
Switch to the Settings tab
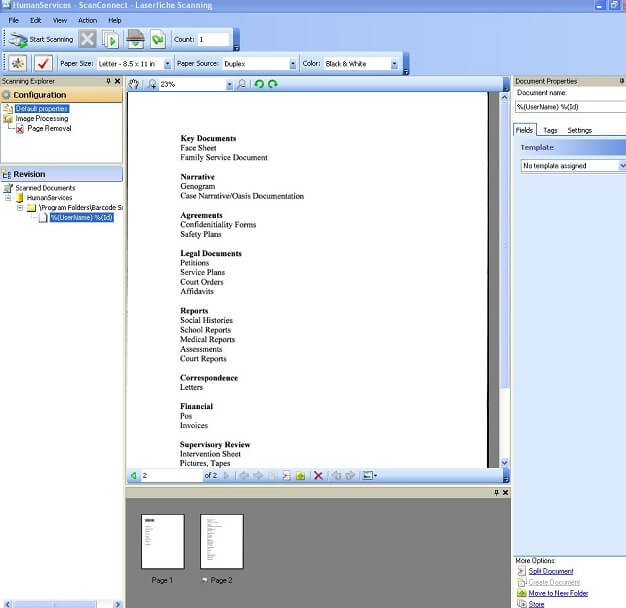coord(580,131)
